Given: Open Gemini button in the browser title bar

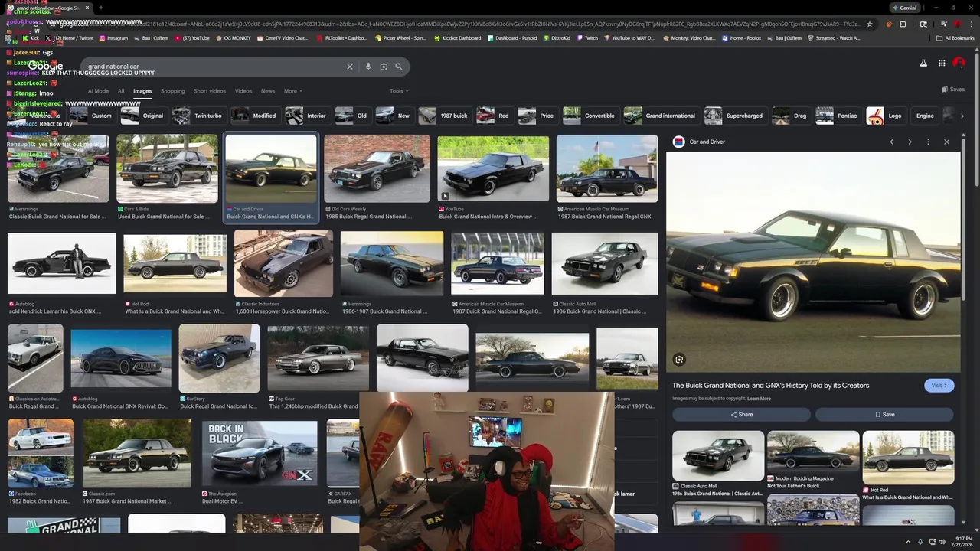Looking at the screenshot, I should [x=903, y=8].
